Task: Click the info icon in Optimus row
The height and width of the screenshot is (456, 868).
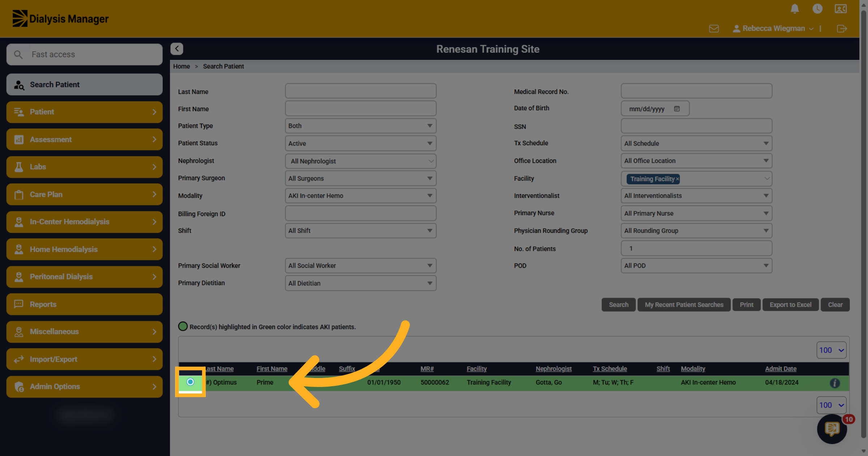Action: pyautogui.click(x=835, y=383)
